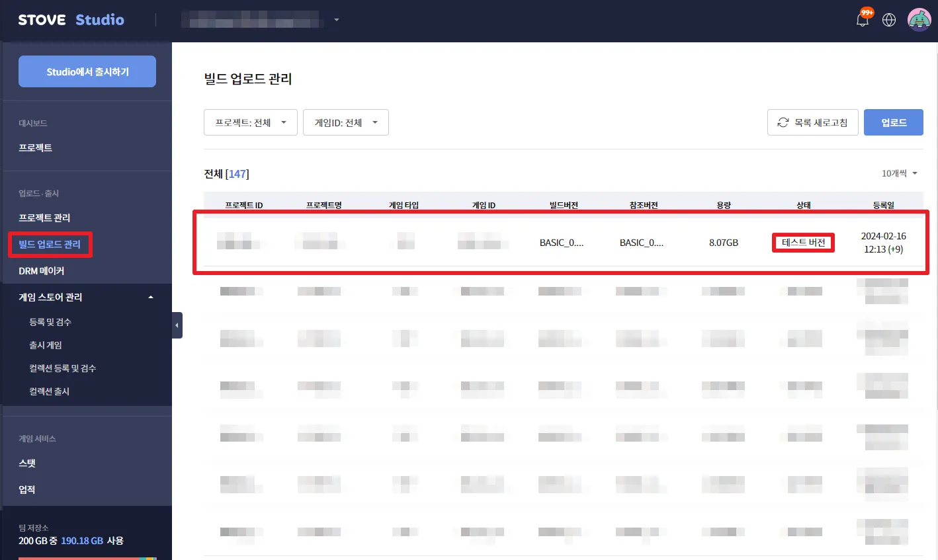The width and height of the screenshot is (938, 560).
Task: Open 컬렉션 등록 및 검수 submenu item
Action: 63,368
